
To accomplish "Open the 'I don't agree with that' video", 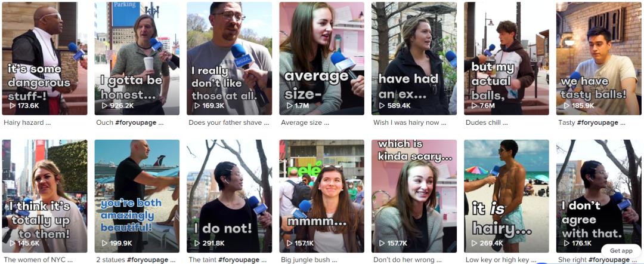I will point(599,196).
